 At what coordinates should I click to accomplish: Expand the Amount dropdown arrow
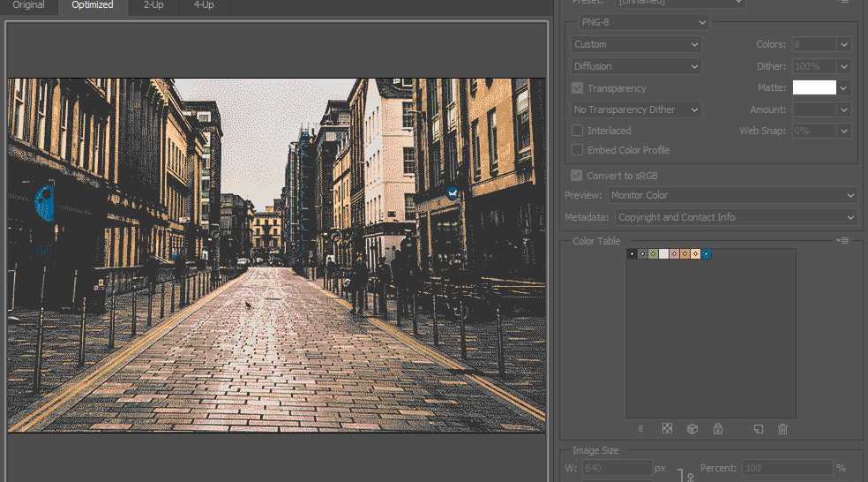click(843, 109)
